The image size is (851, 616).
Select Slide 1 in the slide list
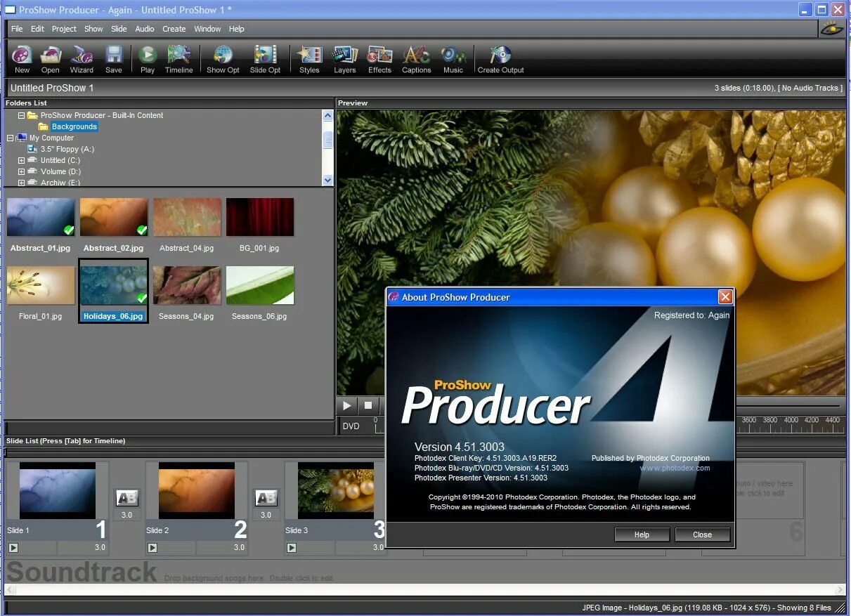pyautogui.click(x=57, y=490)
